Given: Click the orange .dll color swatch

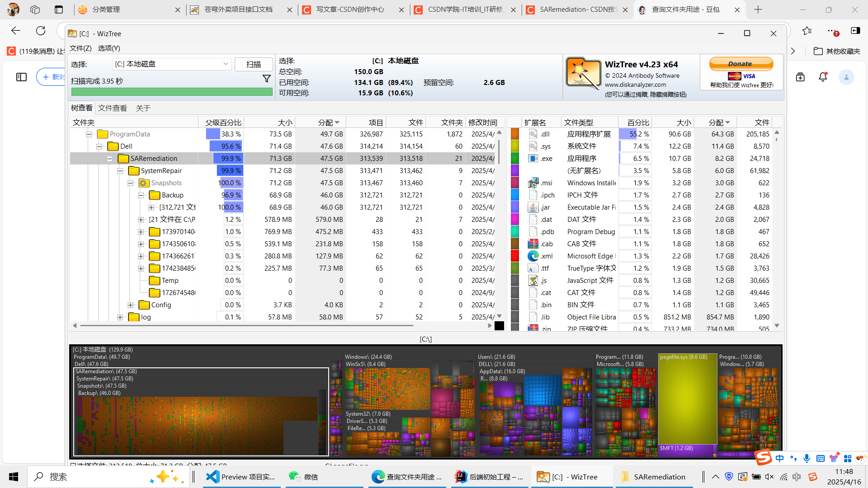Looking at the screenshot, I should (x=514, y=134).
